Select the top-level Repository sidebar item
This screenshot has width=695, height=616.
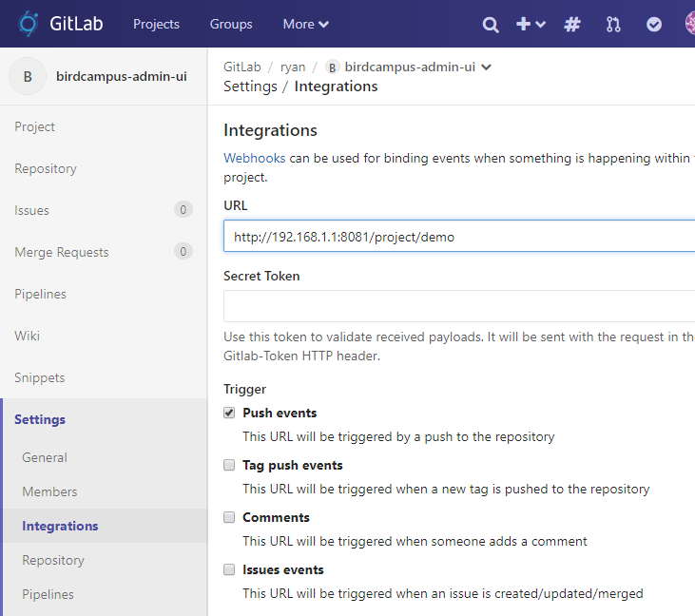pyautogui.click(x=46, y=168)
